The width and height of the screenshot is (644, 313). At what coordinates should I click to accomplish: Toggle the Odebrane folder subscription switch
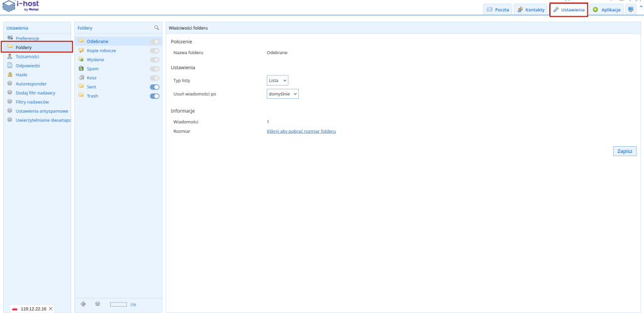point(155,41)
